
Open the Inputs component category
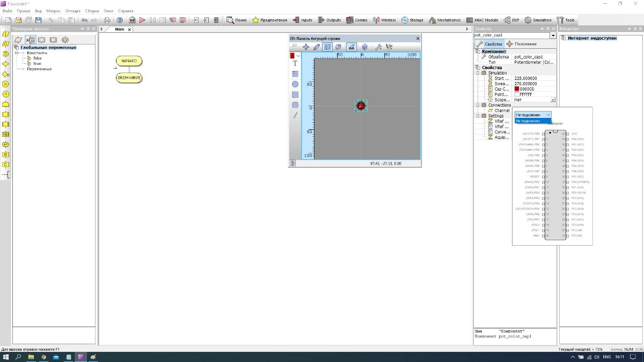[x=303, y=20]
